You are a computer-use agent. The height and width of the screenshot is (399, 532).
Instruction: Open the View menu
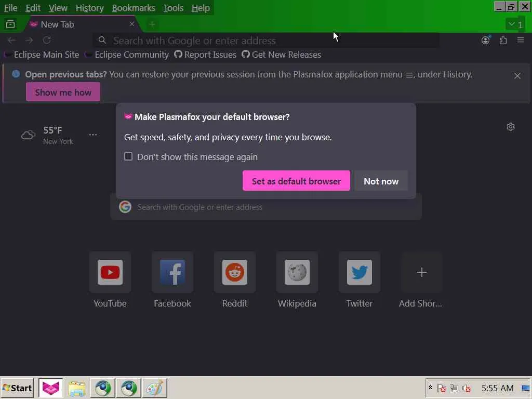coord(58,8)
